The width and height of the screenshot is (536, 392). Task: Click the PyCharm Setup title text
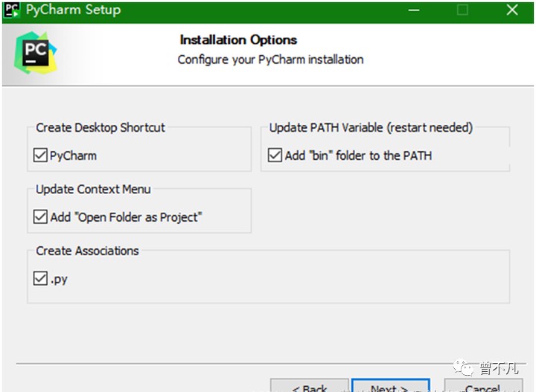click(x=74, y=10)
